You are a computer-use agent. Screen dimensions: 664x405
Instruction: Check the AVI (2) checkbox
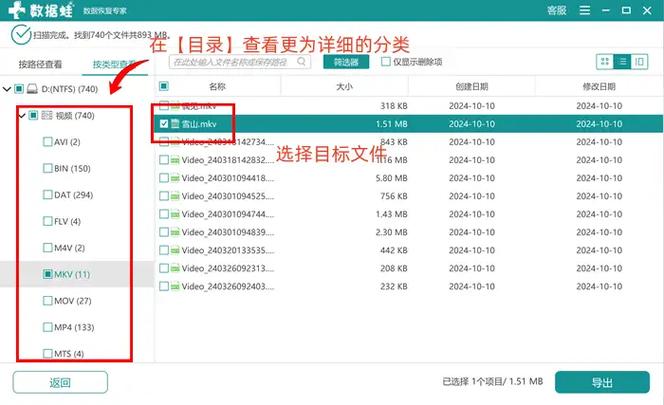[x=48, y=141]
